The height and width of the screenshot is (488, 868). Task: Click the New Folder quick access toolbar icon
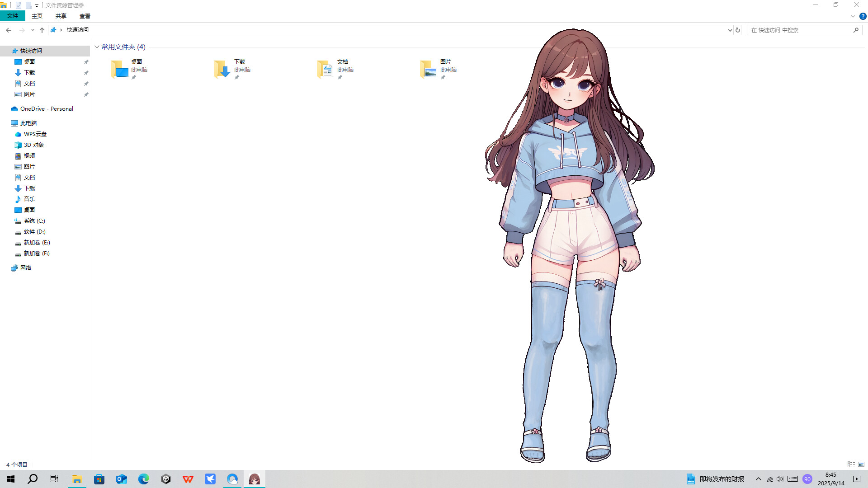point(28,5)
